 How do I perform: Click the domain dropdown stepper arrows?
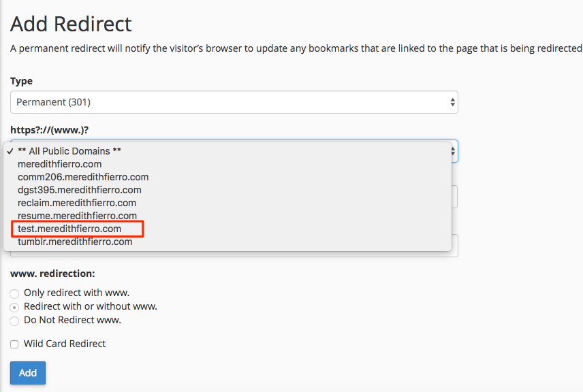pos(454,151)
